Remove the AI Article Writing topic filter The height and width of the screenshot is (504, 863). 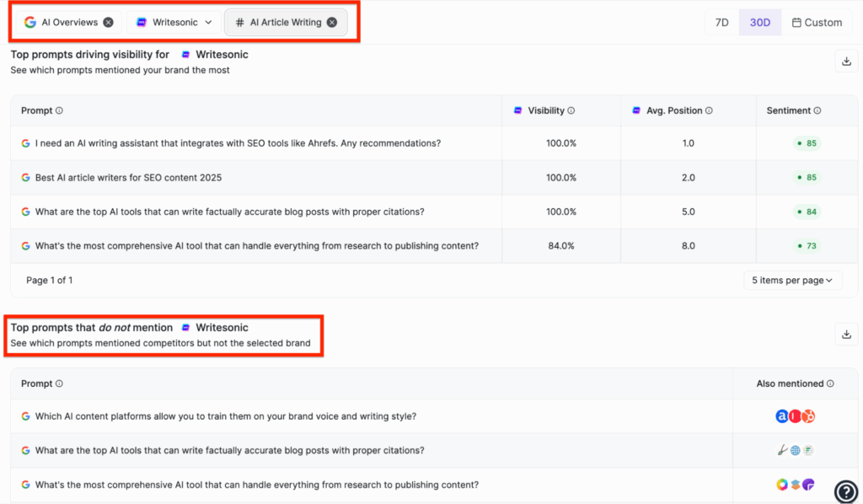click(x=330, y=22)
